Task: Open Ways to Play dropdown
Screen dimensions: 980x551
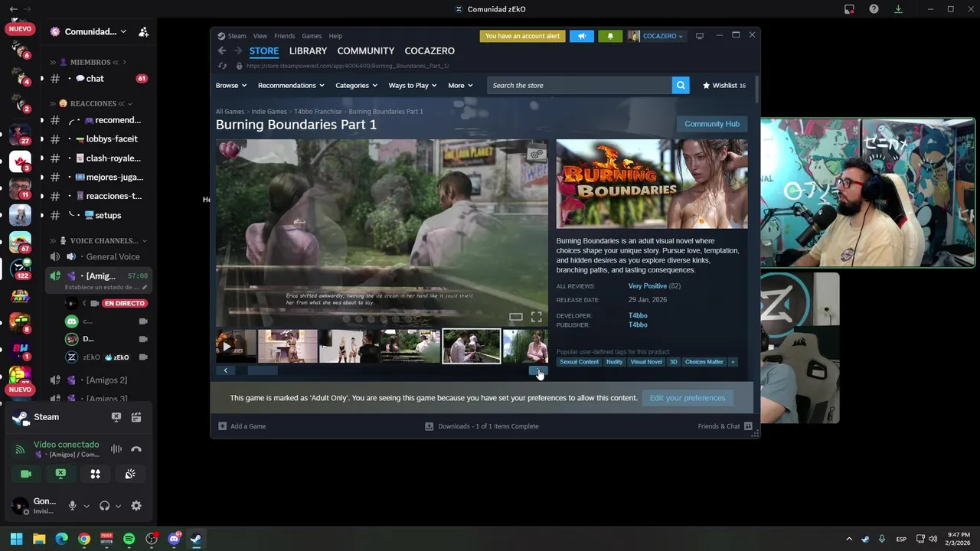Action: (412, 86)
